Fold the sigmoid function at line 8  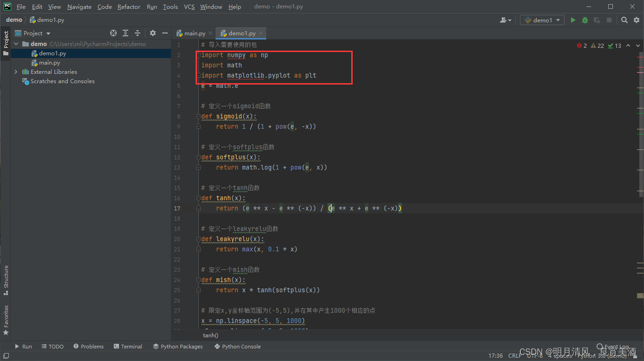pyautogui.click(x=198, y=116)
